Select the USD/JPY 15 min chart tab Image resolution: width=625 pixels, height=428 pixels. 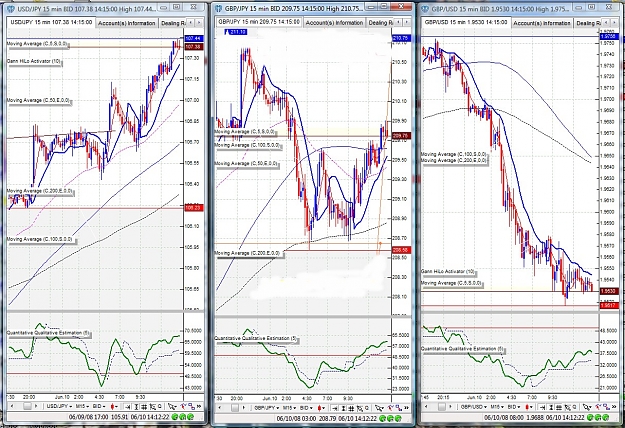[x=51, y=22]
